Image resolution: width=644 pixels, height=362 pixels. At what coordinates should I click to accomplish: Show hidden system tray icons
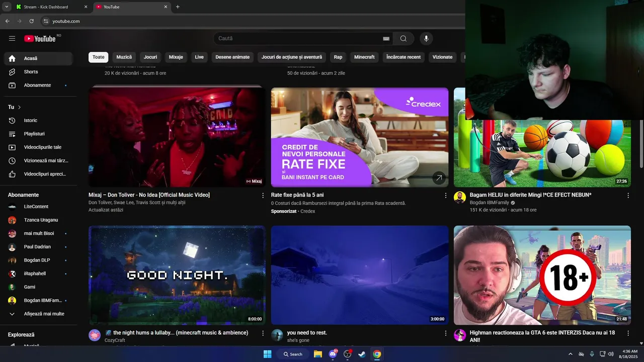(x=571, y=354)
